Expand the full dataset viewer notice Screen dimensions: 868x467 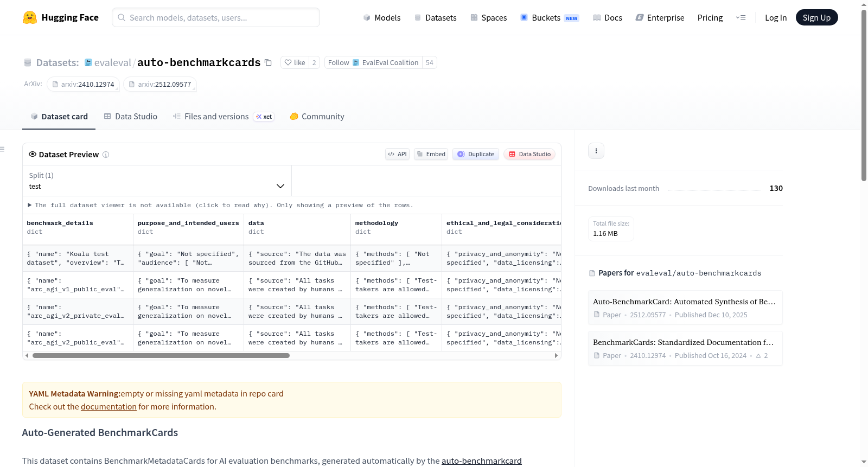220,205
